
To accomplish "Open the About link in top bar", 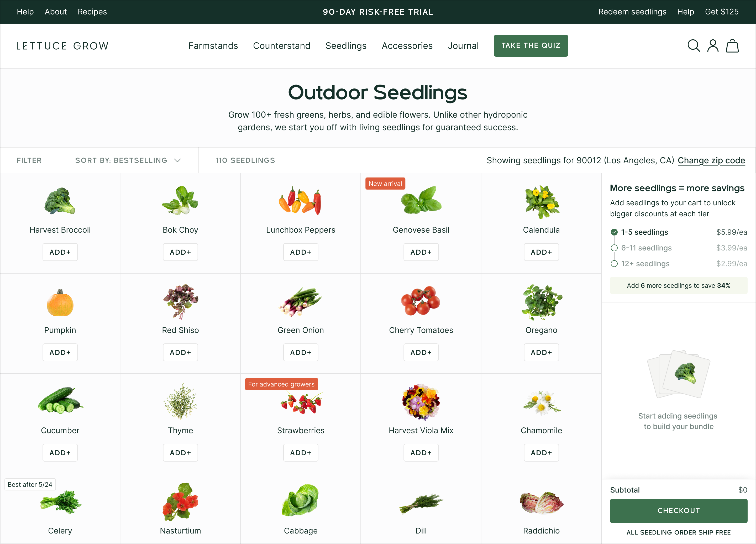I will 56,12.
